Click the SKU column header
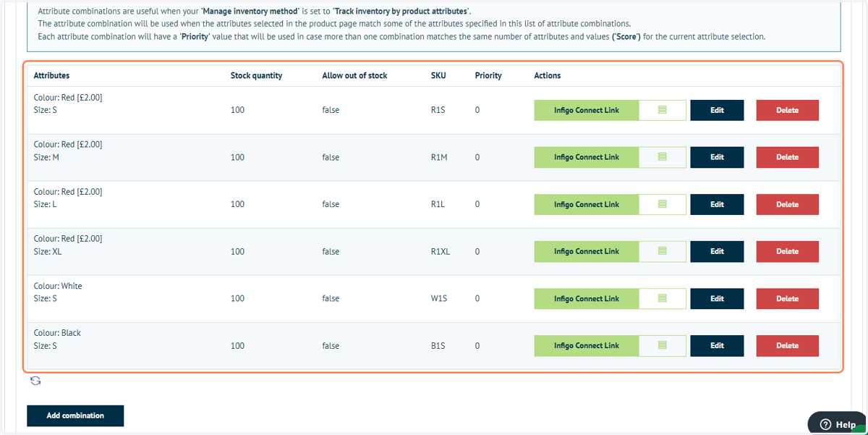The image size is (868, 435). pos(438,75)
